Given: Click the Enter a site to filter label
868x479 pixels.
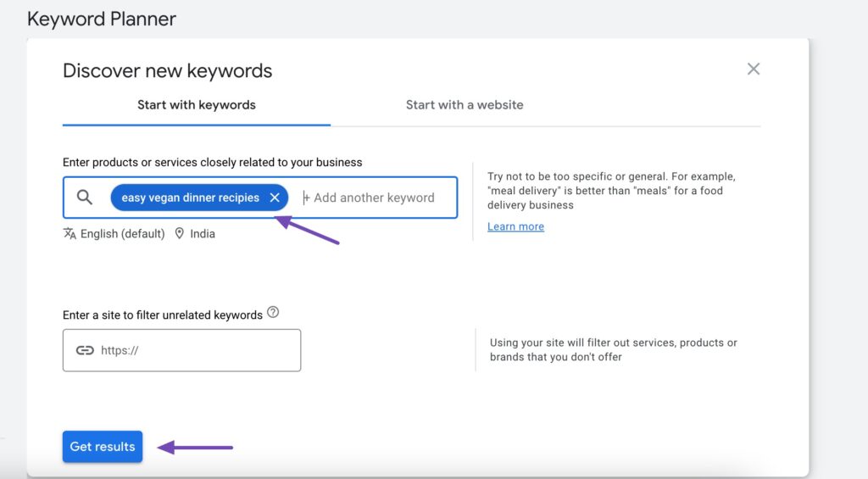Looking at the screenshot, I should pos(162,315).
